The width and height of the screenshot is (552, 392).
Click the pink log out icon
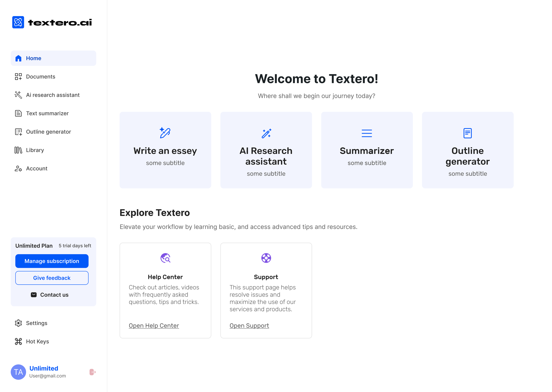(93, 372)
